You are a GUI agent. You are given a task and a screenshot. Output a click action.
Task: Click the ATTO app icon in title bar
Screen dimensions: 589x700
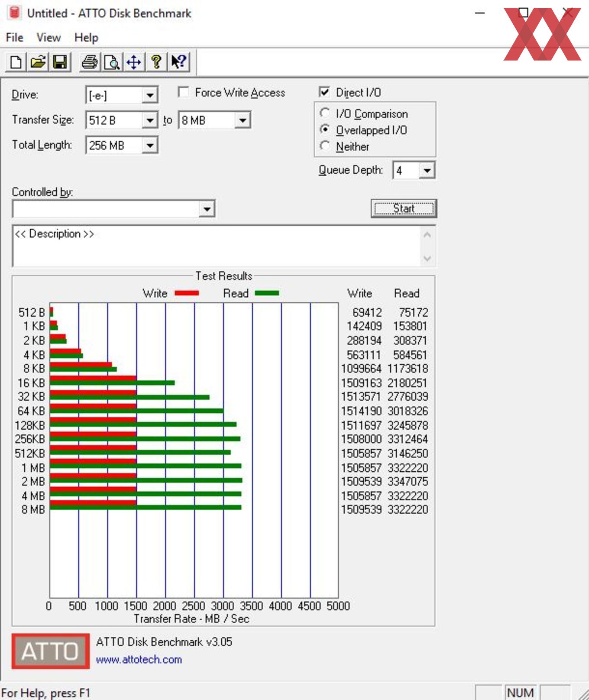[x=14, y=13]
